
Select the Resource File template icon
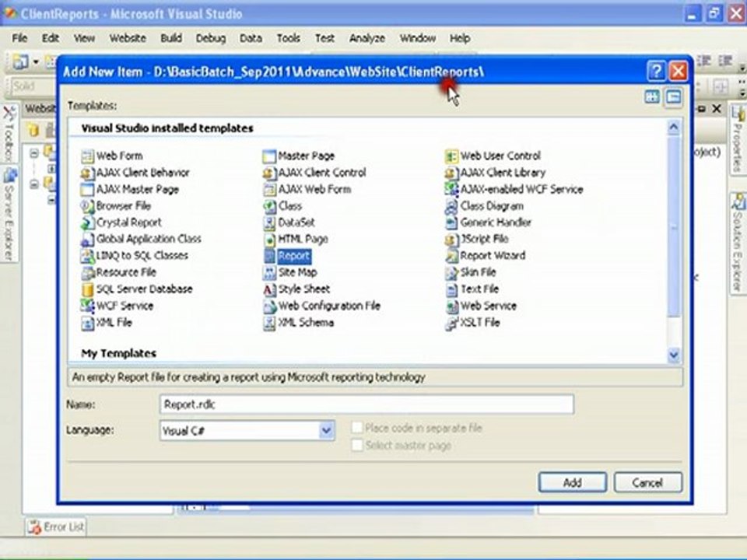87,272
